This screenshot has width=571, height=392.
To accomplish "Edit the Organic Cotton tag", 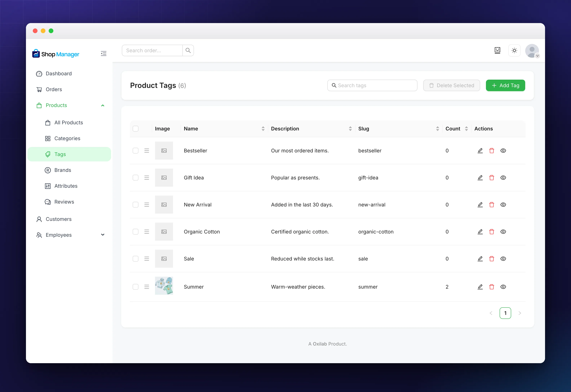I will pyautogui.click(x=480, y=232).
